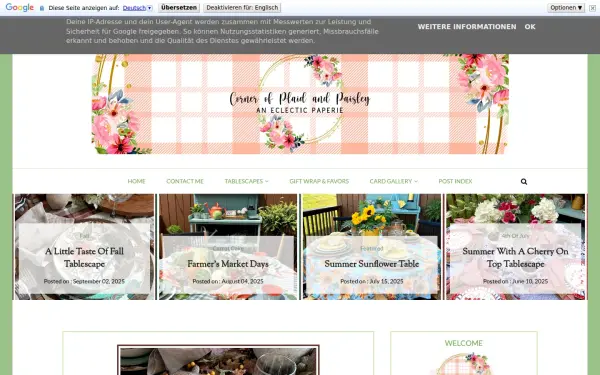The height and width of the screenshot is (375, 600).
Task: Click 'Posted on : September 02, 2025' text
Action: (84, 281)
